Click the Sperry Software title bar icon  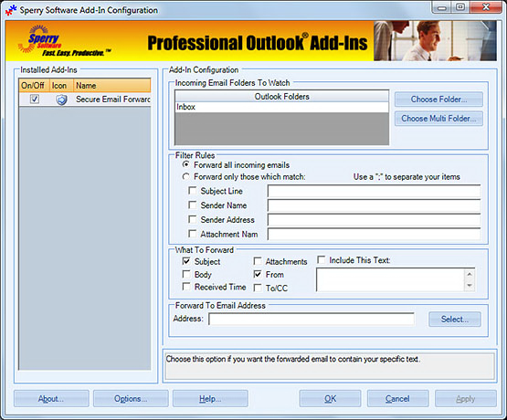[11, 10]
